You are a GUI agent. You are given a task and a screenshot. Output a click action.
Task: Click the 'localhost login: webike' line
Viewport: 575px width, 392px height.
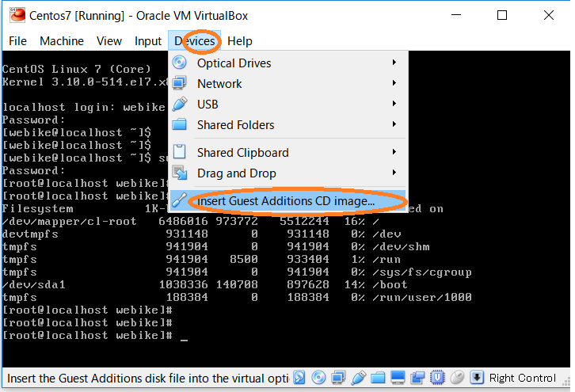pos(84,107)
